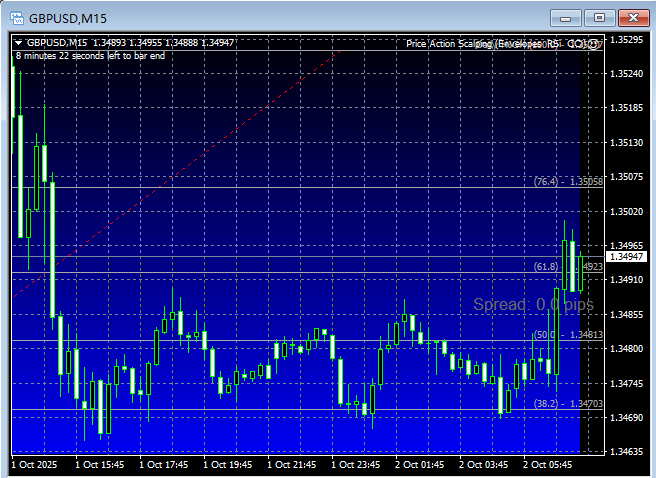Click 1.34690 on the price scale
Image resolution: width=656 pixels, height=478 pixels.
[628, 417]
